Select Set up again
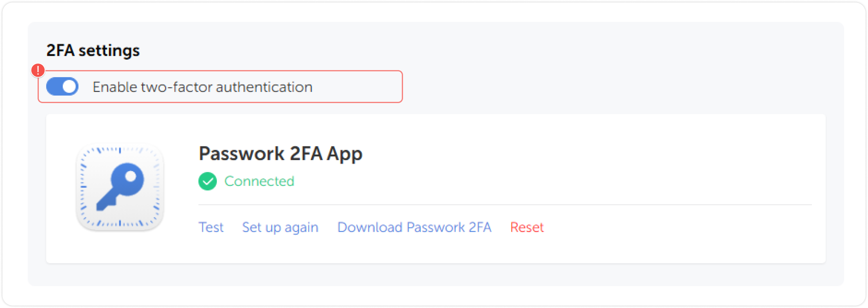868x308 pixels. pyautogui.click(x=280, y=227)
